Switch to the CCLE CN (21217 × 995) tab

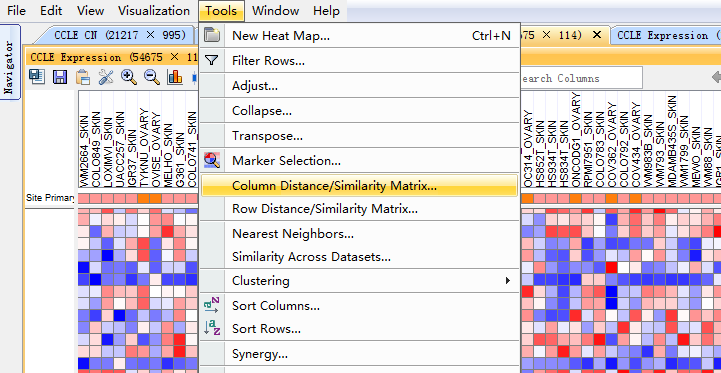[119, 35]
